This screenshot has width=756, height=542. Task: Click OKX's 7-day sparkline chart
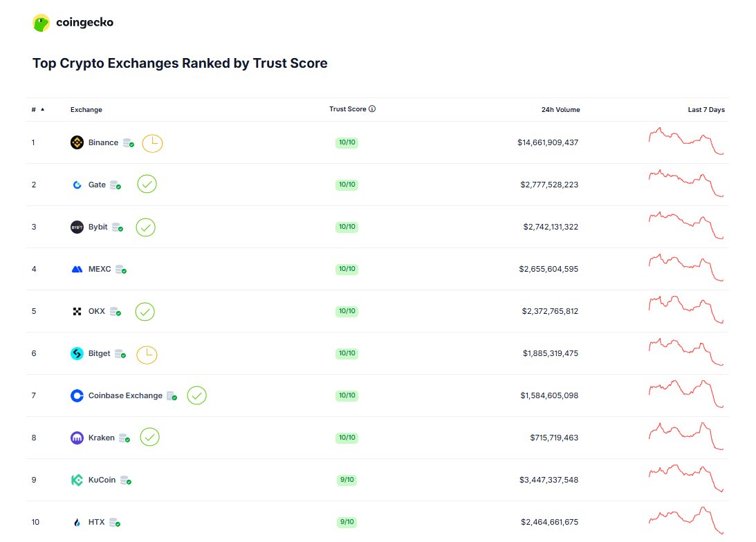686,310
